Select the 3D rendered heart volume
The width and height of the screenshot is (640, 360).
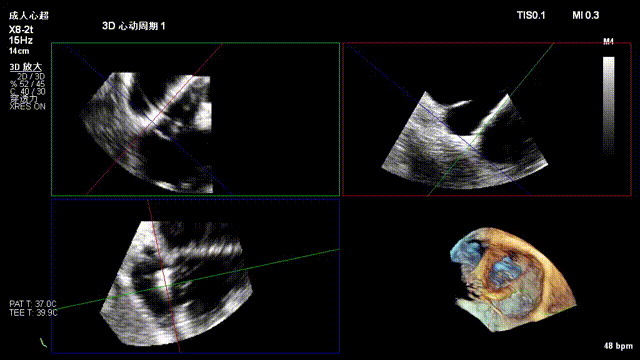coord(512,279)
